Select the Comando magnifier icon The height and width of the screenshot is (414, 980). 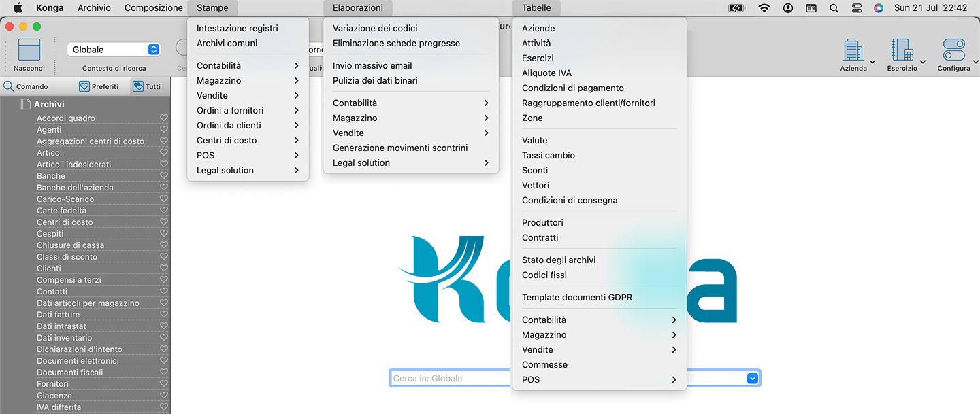pyautogui.click(x=9, y=86)
